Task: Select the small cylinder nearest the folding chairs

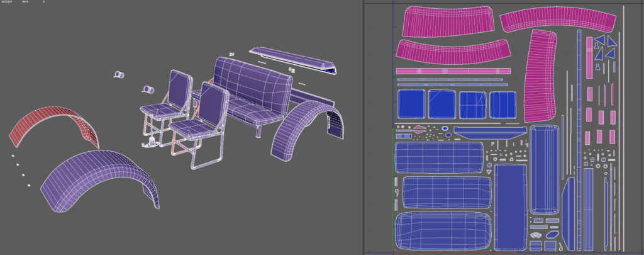Action: click(x=148, y=89)
